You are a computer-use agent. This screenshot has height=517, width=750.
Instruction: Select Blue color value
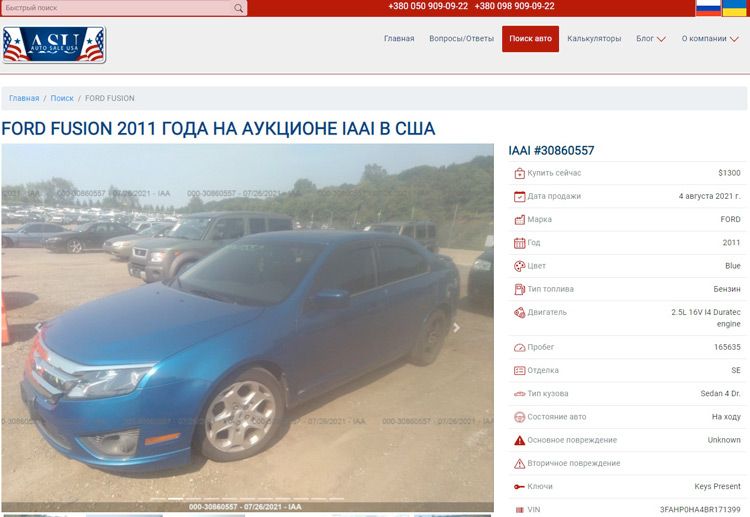(x=733, y=266)
